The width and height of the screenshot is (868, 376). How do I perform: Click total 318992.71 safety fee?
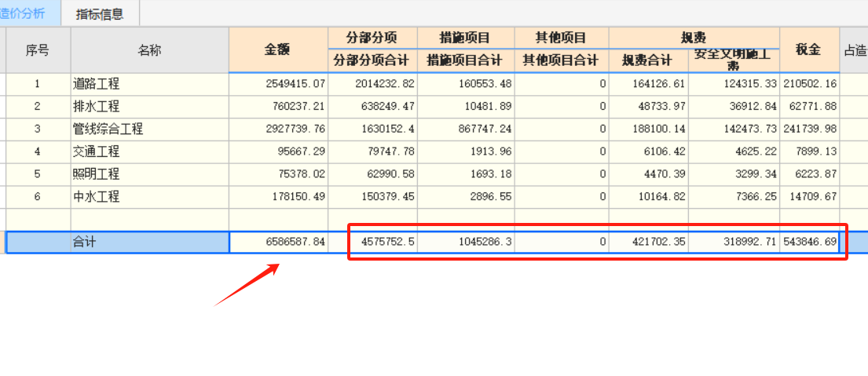(x=734, y=243)
